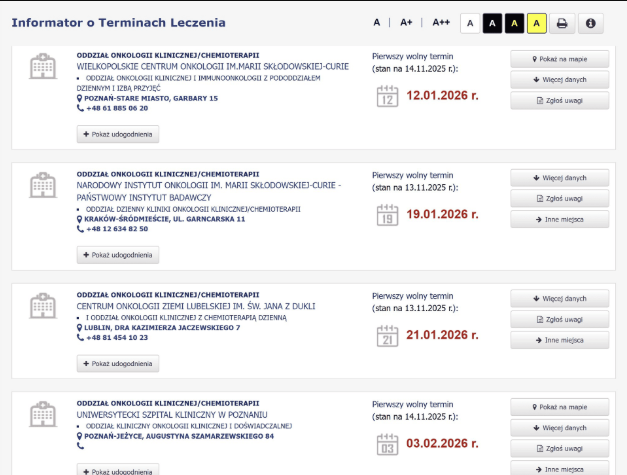The width and height of the screenshot is (627, 475).
Task: Enable black background with white text contrast
Action: (x=492, y=23)
